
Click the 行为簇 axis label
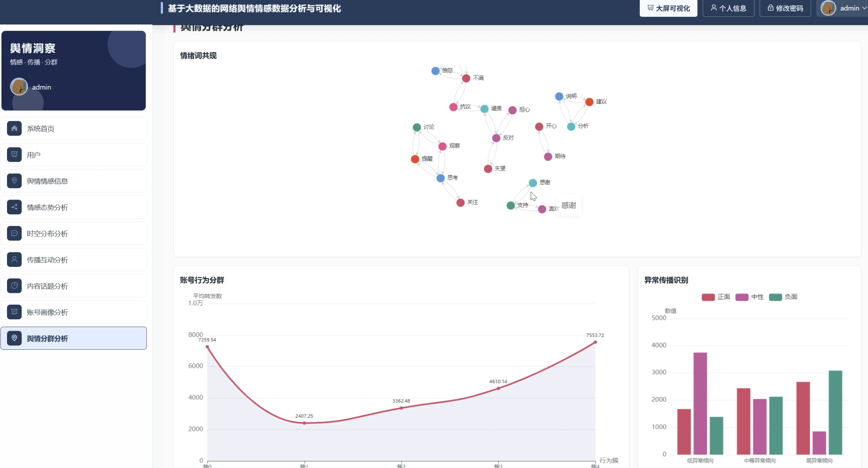[x=609, y=460]
